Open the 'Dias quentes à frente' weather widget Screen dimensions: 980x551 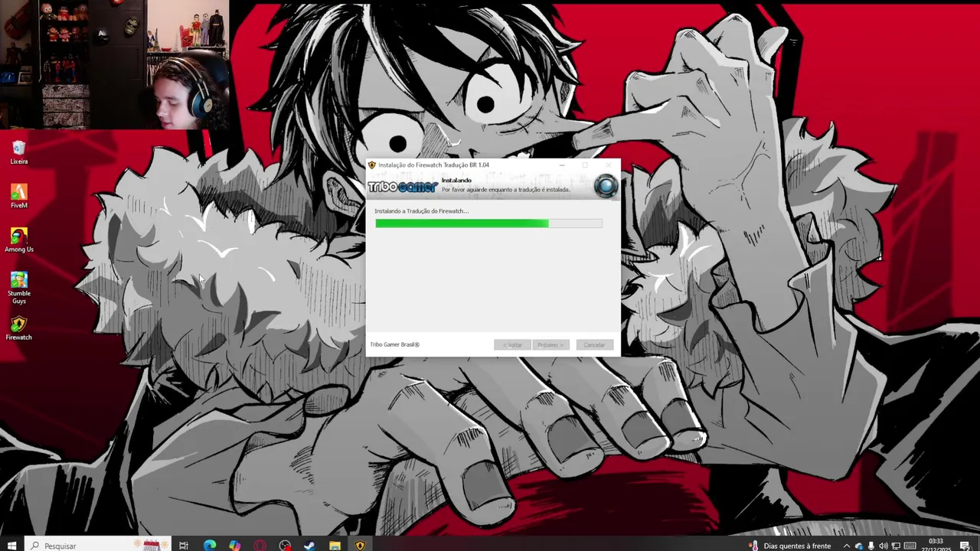pyautogui.click(x=789, y=546)
